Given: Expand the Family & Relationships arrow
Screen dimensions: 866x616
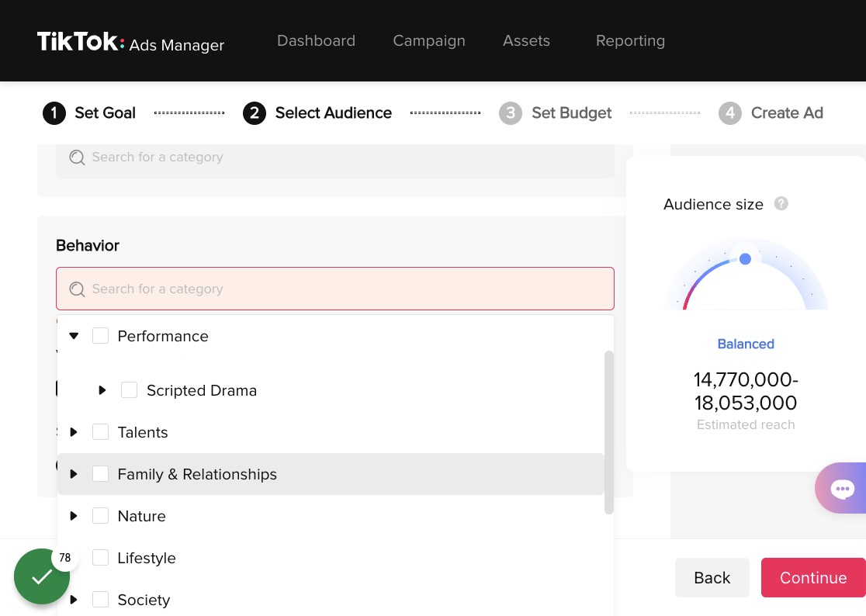Looking at the screenshot, I should (74, 473).
